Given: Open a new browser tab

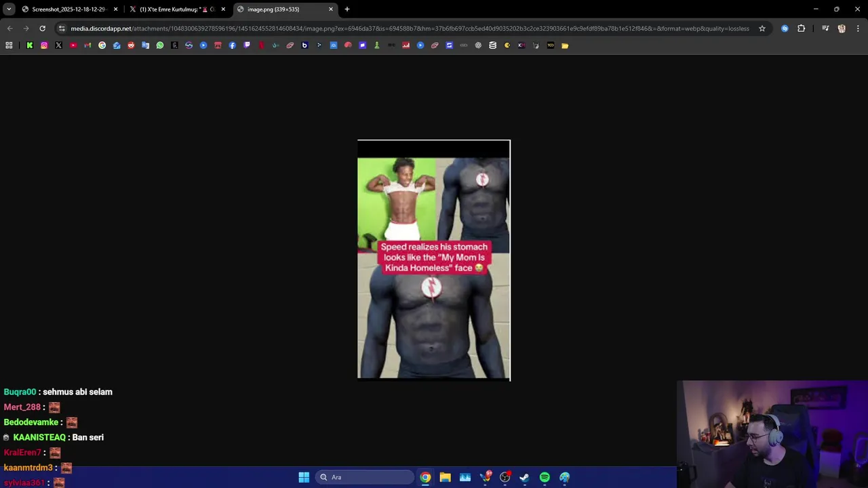Looking at the screenshot, I should coord(347,9).
